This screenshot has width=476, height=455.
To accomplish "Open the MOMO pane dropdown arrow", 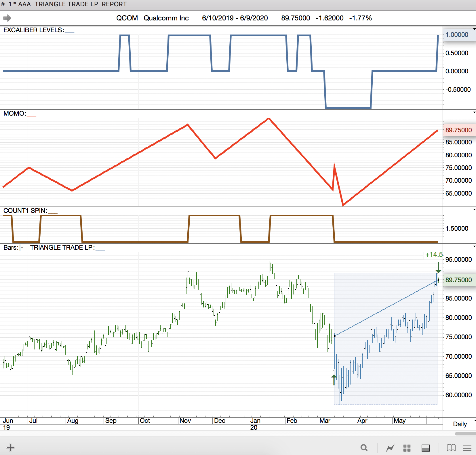I will click(x=474, y=112).
